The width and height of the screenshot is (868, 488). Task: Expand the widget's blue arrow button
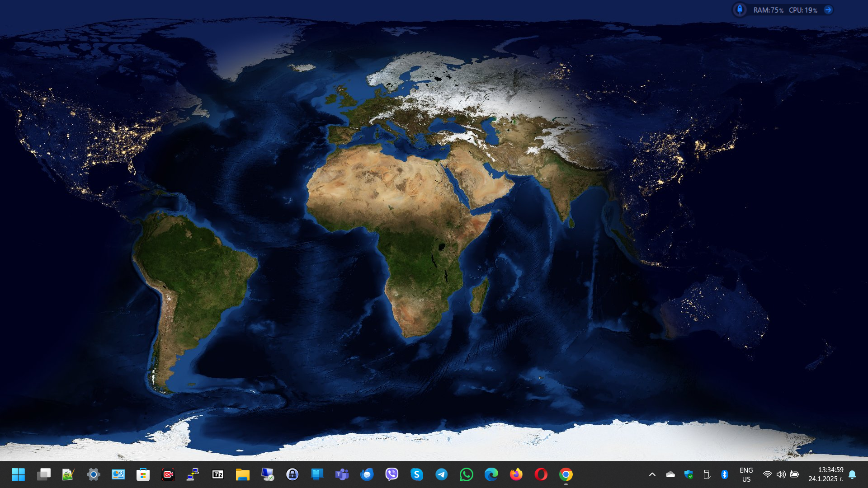(x=828, y=9)
